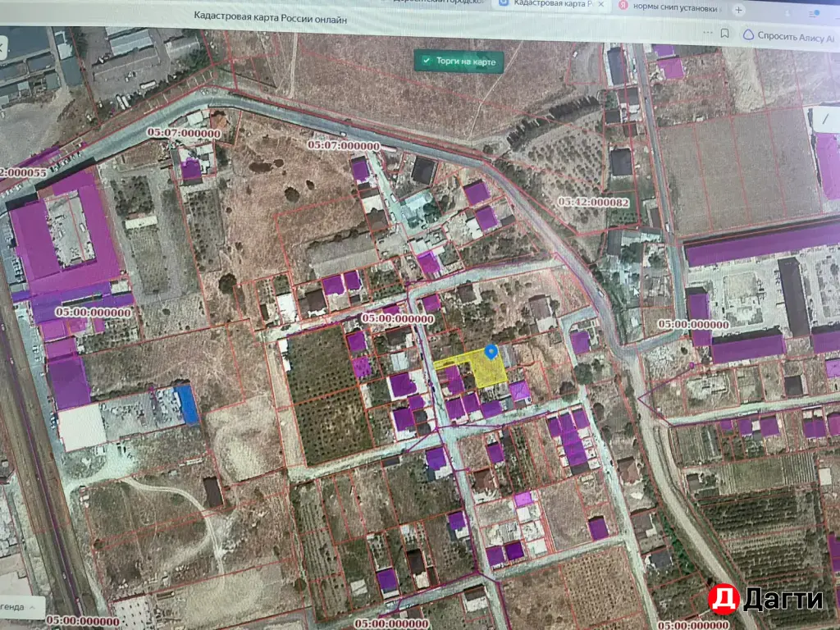This screenshot has height=630, width=840.
Task: Click the blue location pin on yellow parcel
Action: (491, 352)
